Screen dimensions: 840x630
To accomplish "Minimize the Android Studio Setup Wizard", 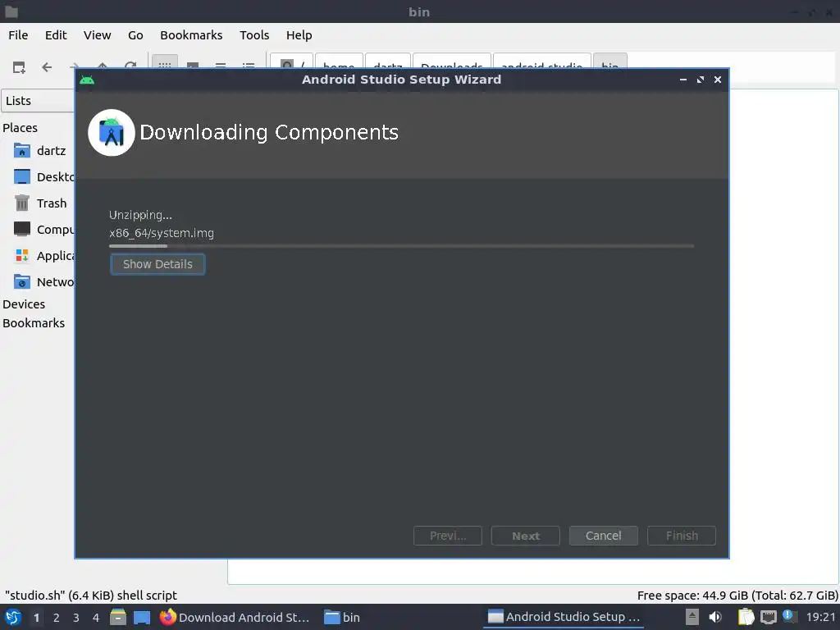I will point(683,80).
